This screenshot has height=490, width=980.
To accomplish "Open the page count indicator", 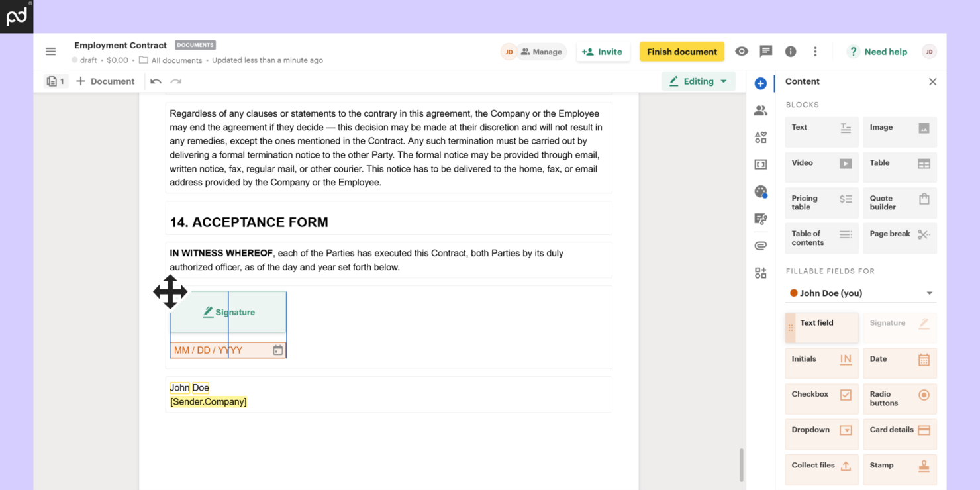I will 56,81.
